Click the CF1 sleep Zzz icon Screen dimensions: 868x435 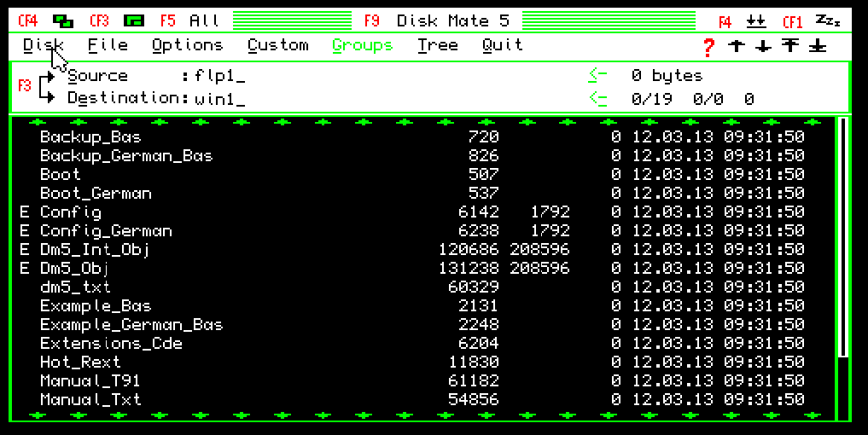tap(828, 21)
